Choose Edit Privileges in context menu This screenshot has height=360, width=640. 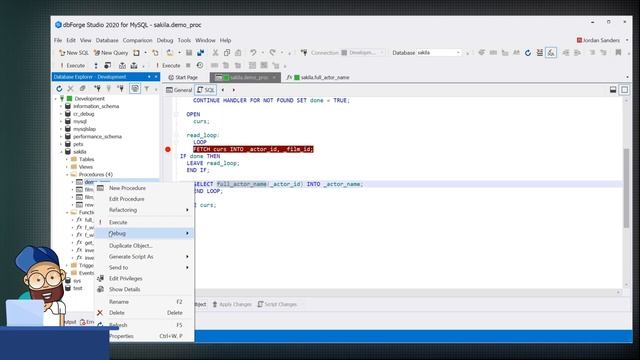click(x=144, y=278)
